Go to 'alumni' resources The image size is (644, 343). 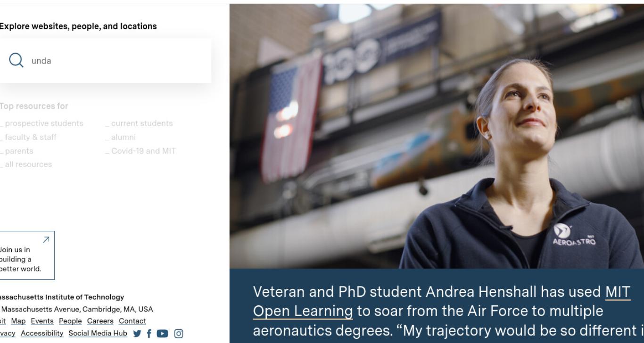121,137
